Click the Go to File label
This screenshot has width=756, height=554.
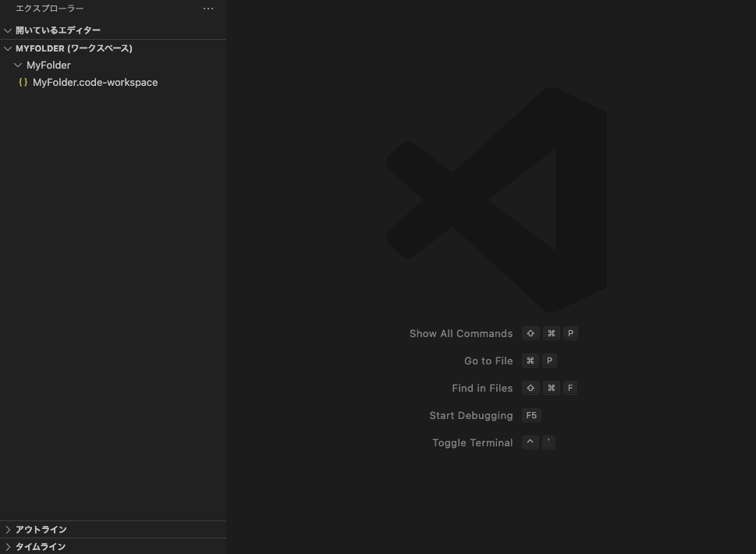(x=488, y=360)
